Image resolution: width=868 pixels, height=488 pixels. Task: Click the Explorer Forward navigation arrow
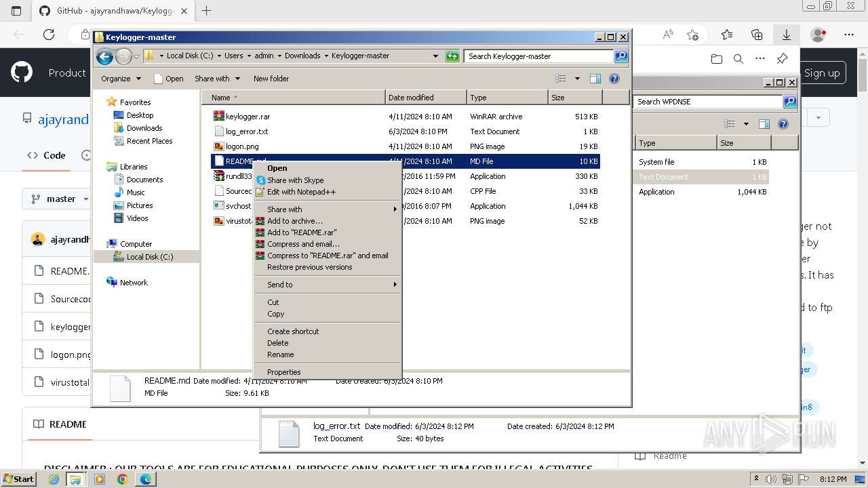tap(123, 56)
